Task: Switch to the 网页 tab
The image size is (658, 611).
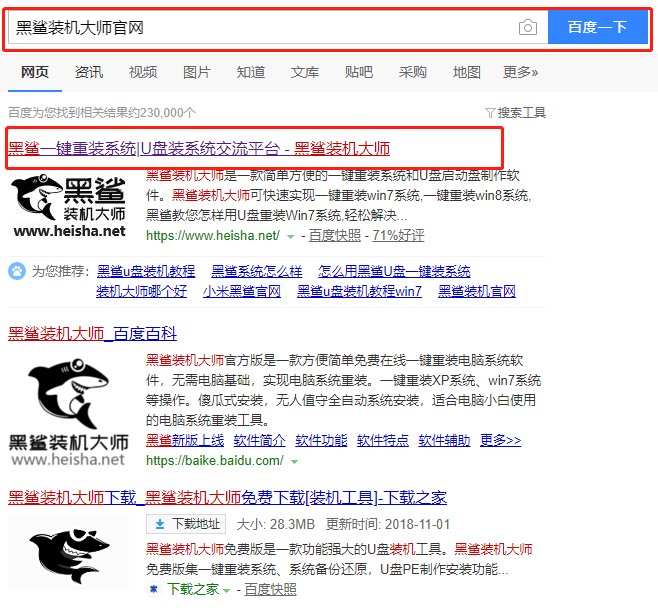Action: pyautogui.click(x=35, y=72)
